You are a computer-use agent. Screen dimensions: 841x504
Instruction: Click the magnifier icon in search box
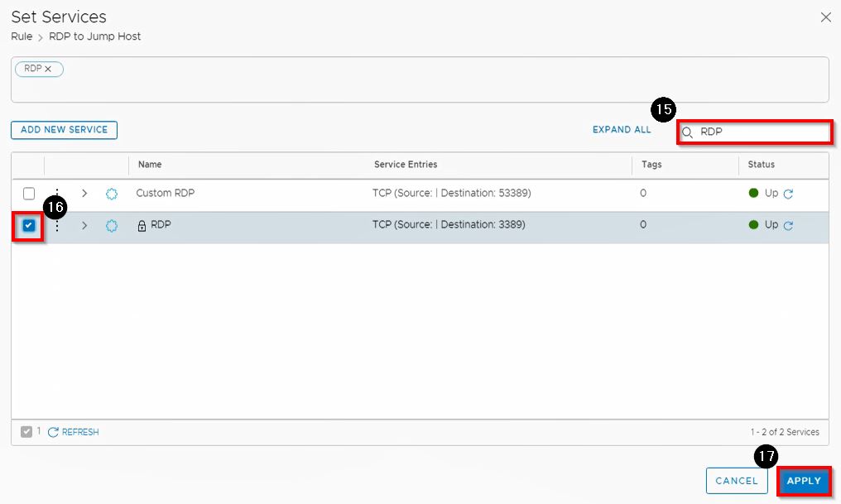click(687, 132)
